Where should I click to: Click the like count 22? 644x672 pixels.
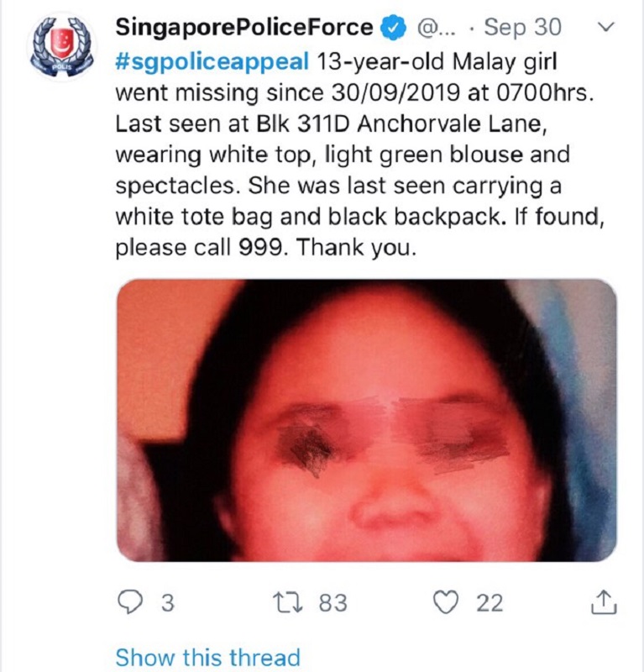(x=490, y=602)
